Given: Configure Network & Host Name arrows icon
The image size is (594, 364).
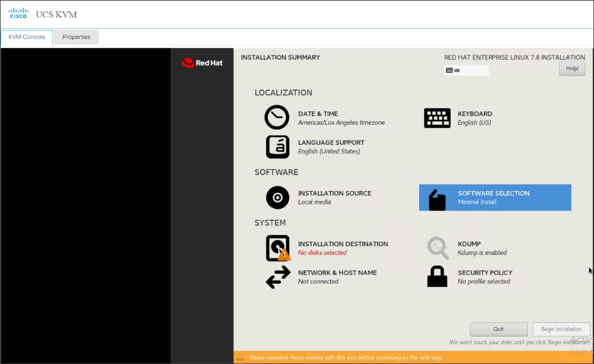Looking at the screenshot, I should pos(277,277).
